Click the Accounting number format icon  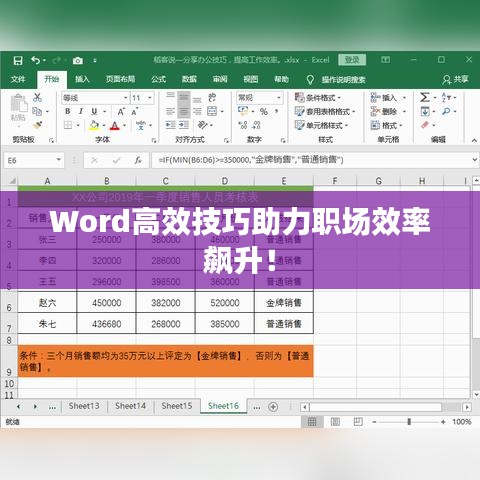243,111
